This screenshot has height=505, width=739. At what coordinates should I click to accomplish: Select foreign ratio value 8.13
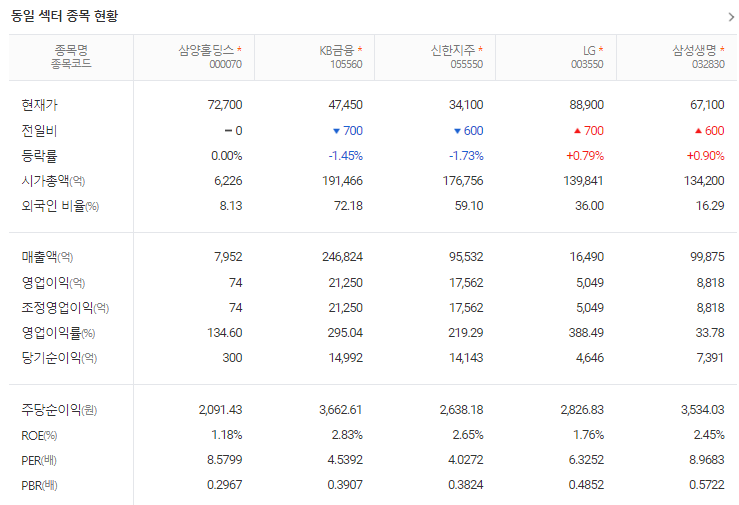tap(231, 205)
